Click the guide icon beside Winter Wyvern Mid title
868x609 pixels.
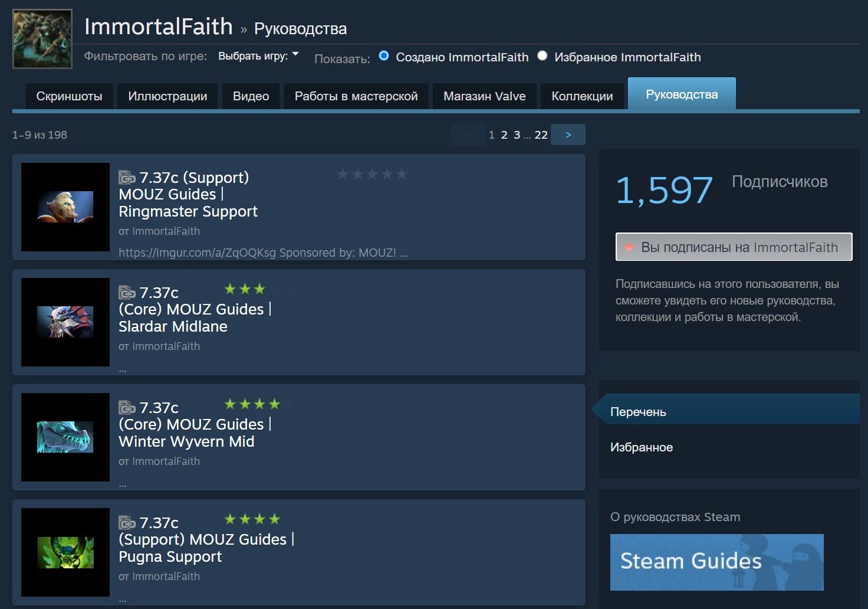coord(127,407)
